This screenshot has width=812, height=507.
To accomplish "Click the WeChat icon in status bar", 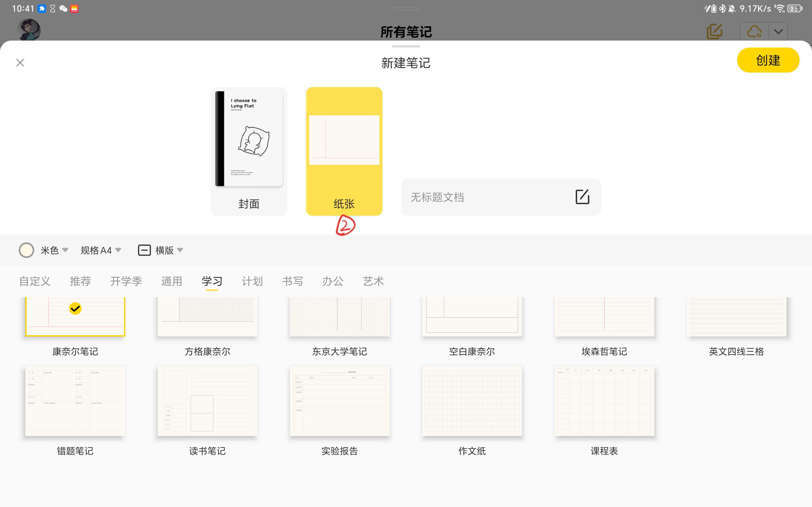I will 63,8.
